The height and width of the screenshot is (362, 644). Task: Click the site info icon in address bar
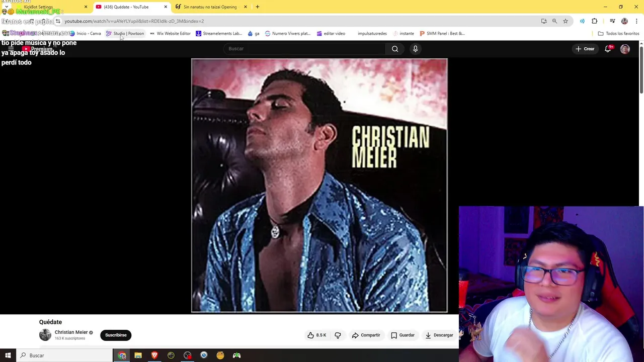[x=58, y=21]
